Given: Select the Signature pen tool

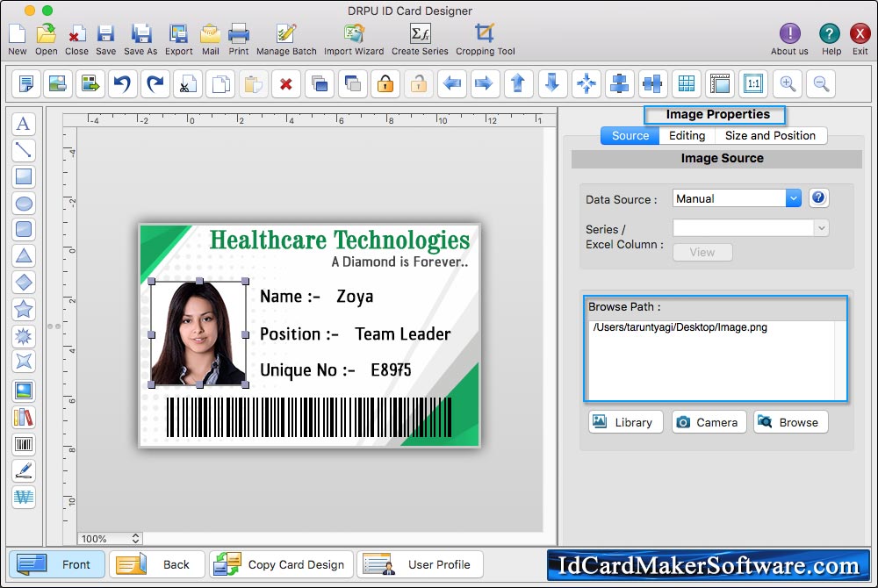Looking at the screenshot, I should (x=24, y=470).
